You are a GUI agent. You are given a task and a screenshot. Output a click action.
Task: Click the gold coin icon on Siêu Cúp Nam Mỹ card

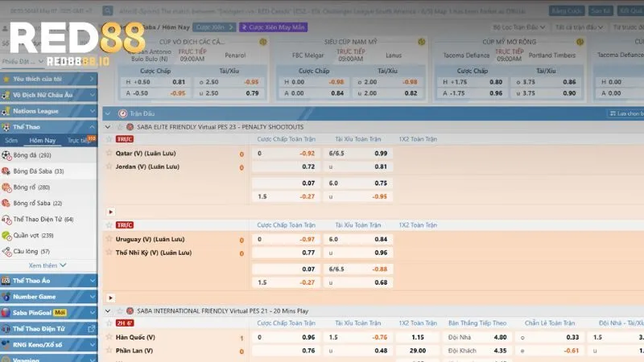point(421,42)
